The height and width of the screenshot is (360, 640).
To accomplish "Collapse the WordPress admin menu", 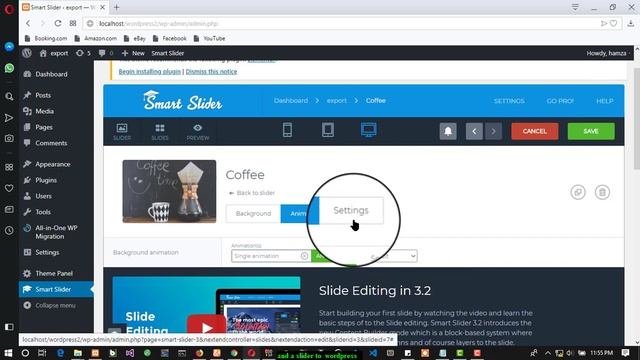I will (x=50, y=305).
